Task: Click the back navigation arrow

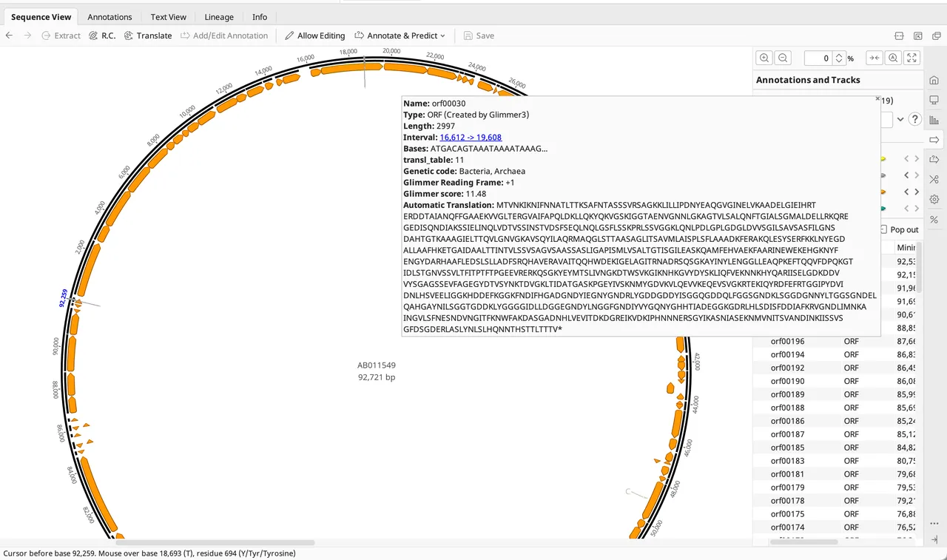Action: (x=9, y=36)
